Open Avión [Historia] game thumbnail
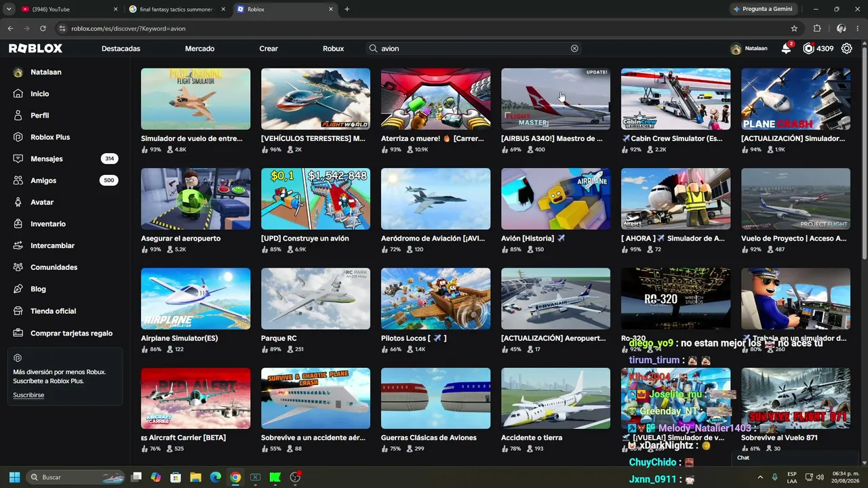 (555, 199)
